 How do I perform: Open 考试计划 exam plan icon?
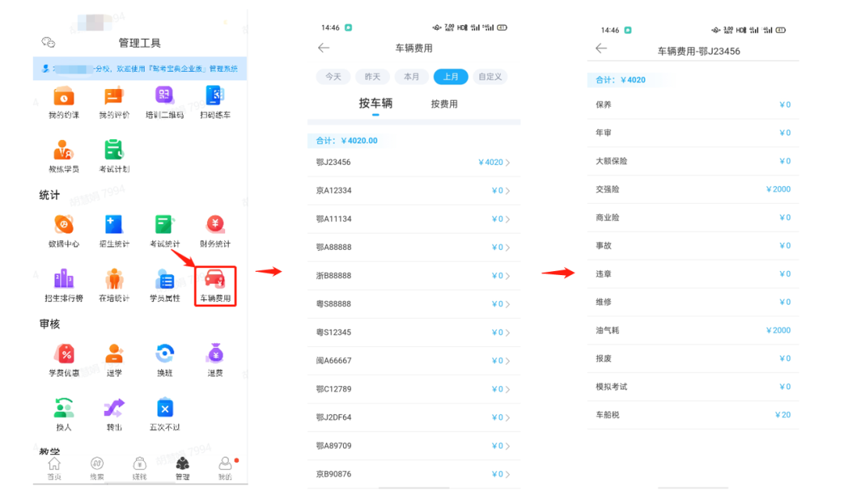pos(114,150)
